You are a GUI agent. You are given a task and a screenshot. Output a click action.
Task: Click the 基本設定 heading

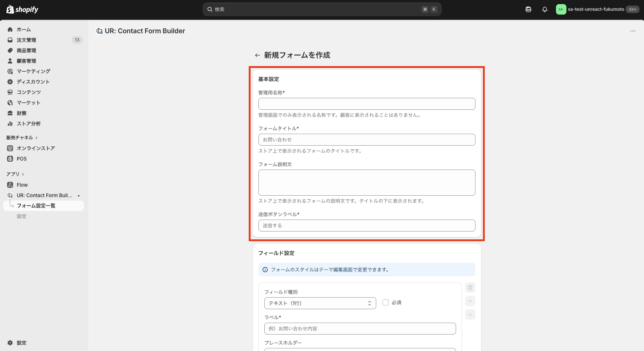268,79
